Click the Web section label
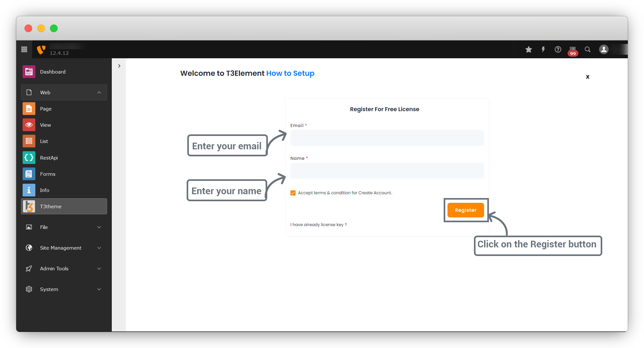644x348 pixels. pyautogui.click(x=45, y=92)
